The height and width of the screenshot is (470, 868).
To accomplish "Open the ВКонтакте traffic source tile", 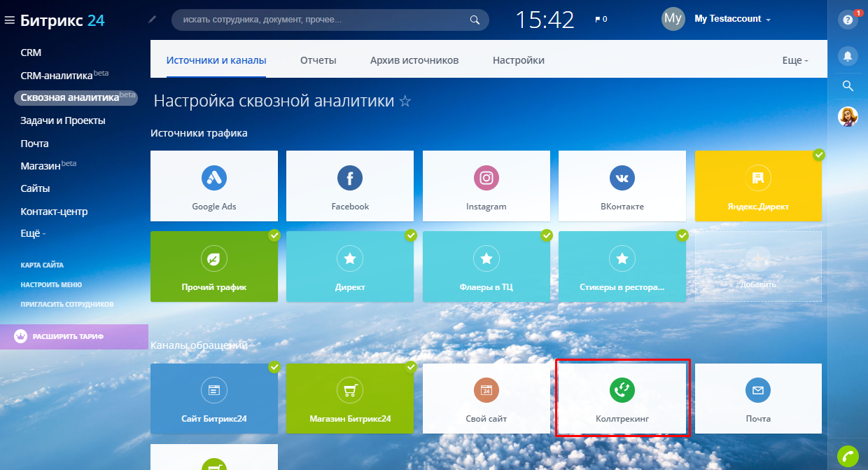I will click(x=622, y=186).
